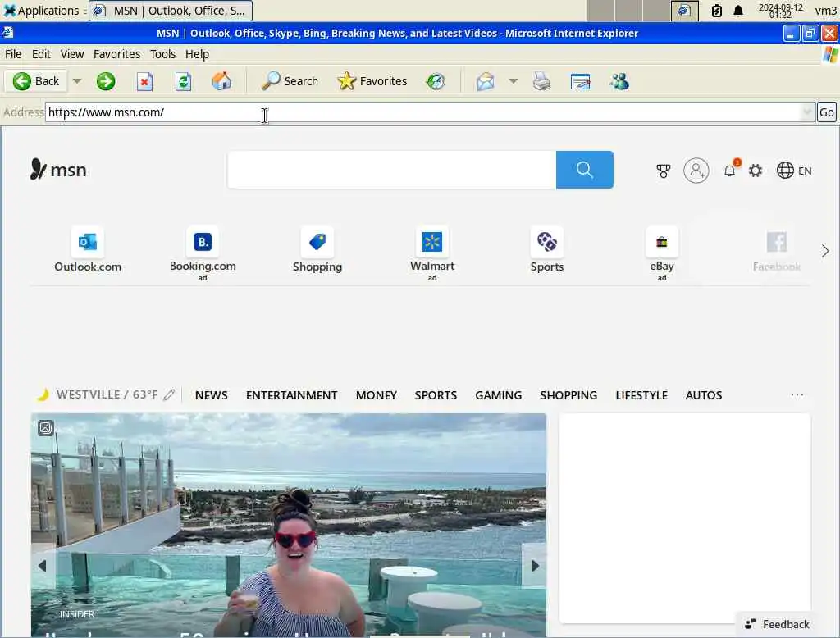Switch to the NEWS tab

pos(211,395)
